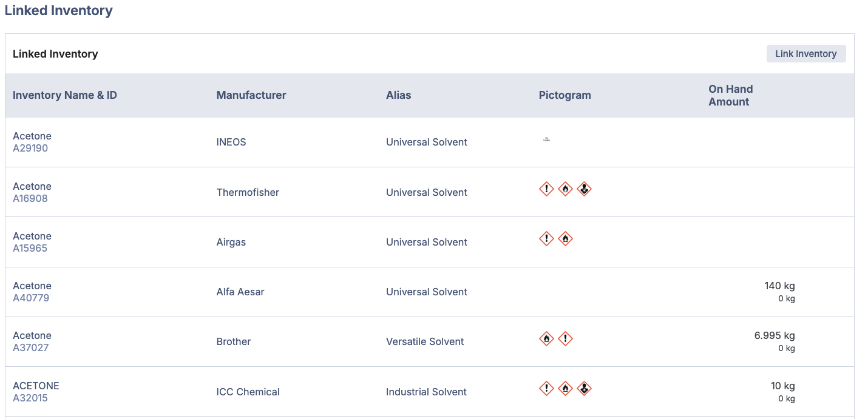
Task: Click the flame pictogram in the Brother row
Action: (x=546, y=338)
